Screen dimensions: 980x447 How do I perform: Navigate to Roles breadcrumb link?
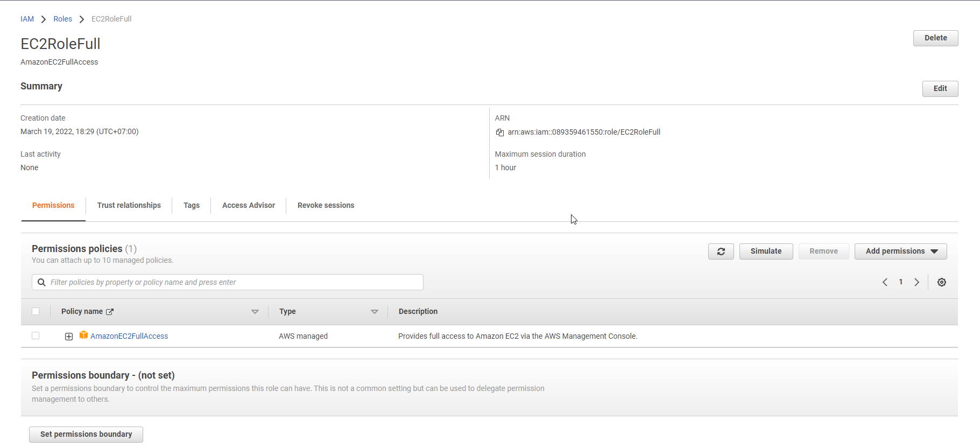62,19
